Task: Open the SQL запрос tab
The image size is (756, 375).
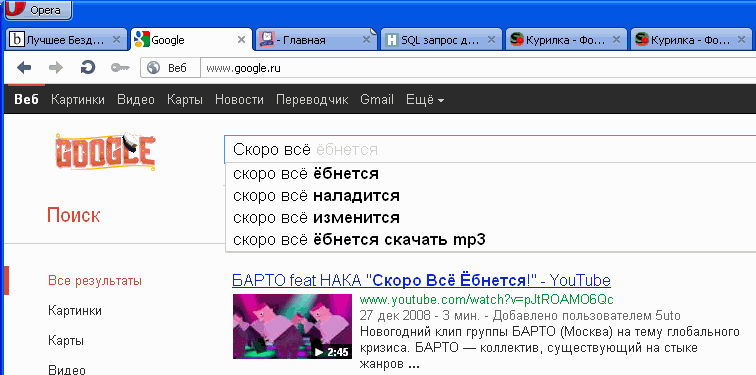Action: 441,40
